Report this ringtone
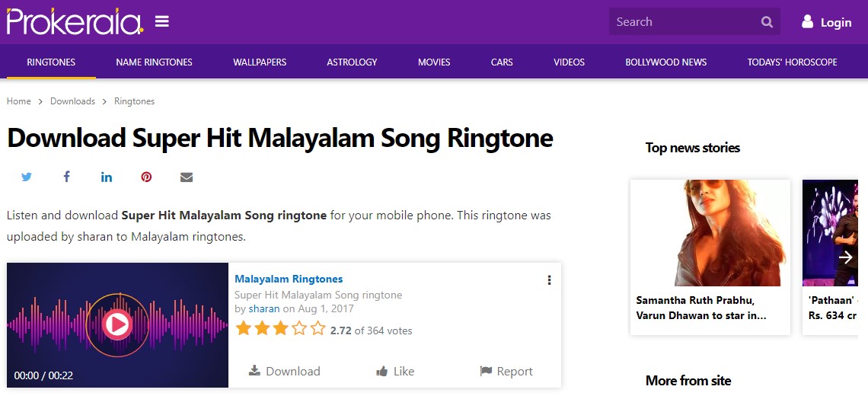Image resolution: width=868 pixels, height=396 pixels. tap(506, 371)
